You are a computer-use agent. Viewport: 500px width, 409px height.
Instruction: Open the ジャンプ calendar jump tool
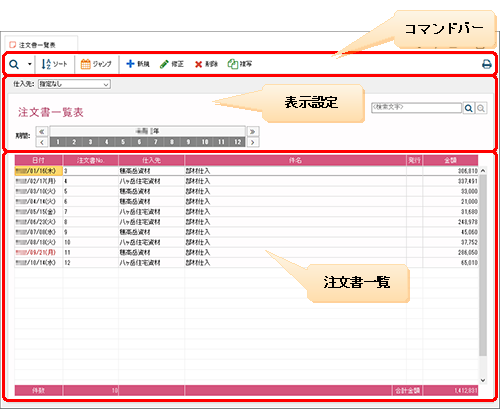coord(86,64)
